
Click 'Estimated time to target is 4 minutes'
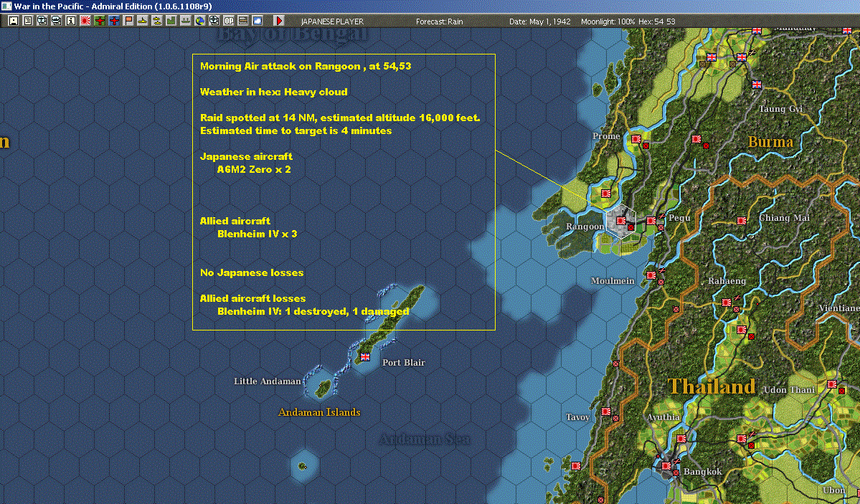pyautogui.click(x=296, y=130)
